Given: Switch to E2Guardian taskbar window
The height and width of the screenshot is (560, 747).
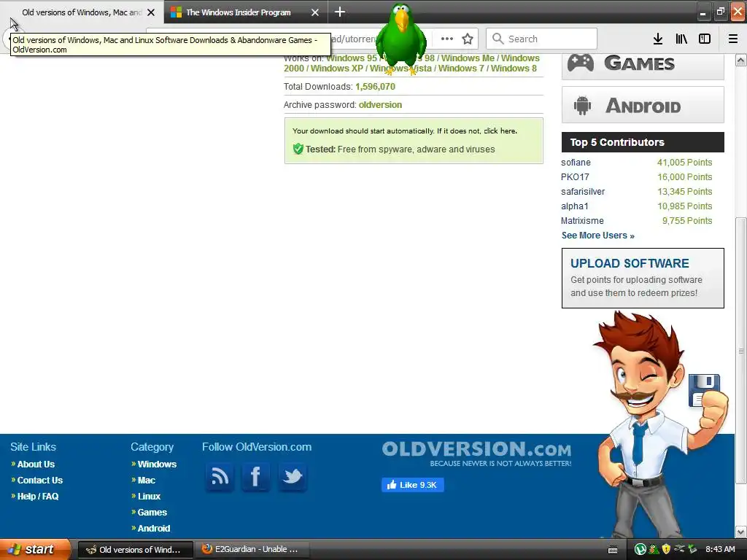Looking at the screenshot, I should pos(252,550).
